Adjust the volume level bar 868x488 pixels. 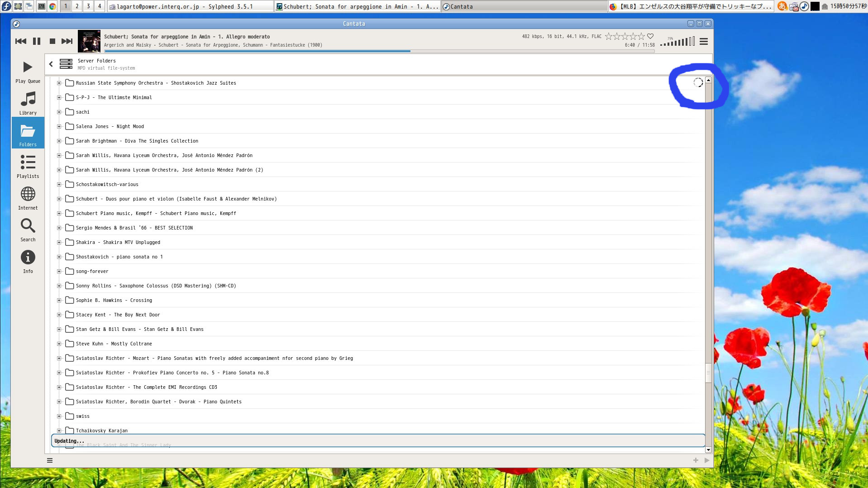(x=677, y=42)
